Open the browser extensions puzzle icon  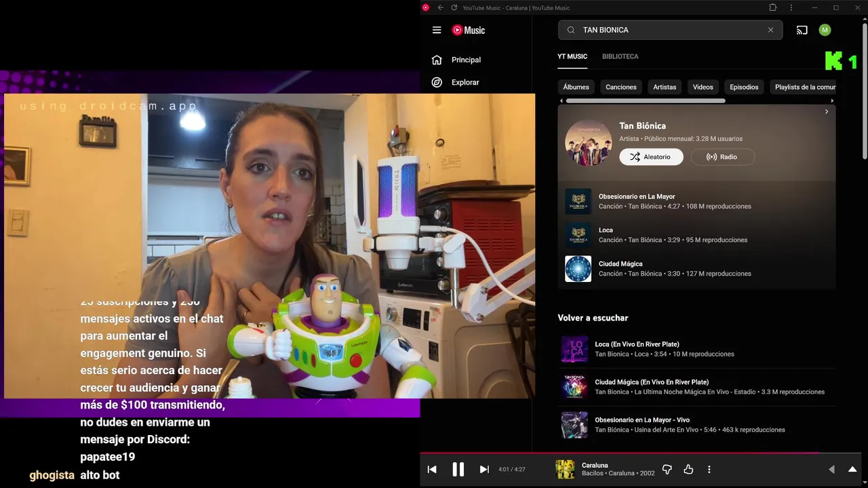click(x=772, y=7)
